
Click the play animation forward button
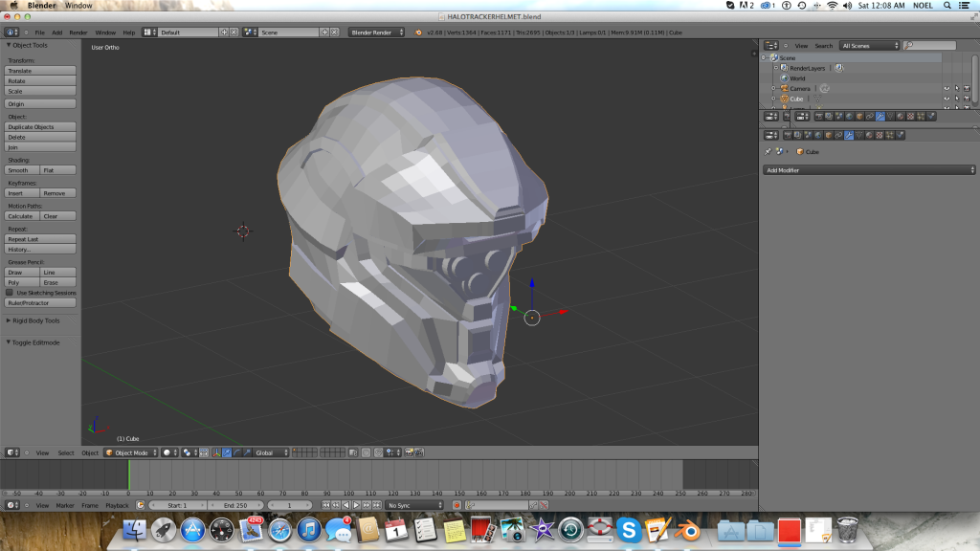click(356, 505)
